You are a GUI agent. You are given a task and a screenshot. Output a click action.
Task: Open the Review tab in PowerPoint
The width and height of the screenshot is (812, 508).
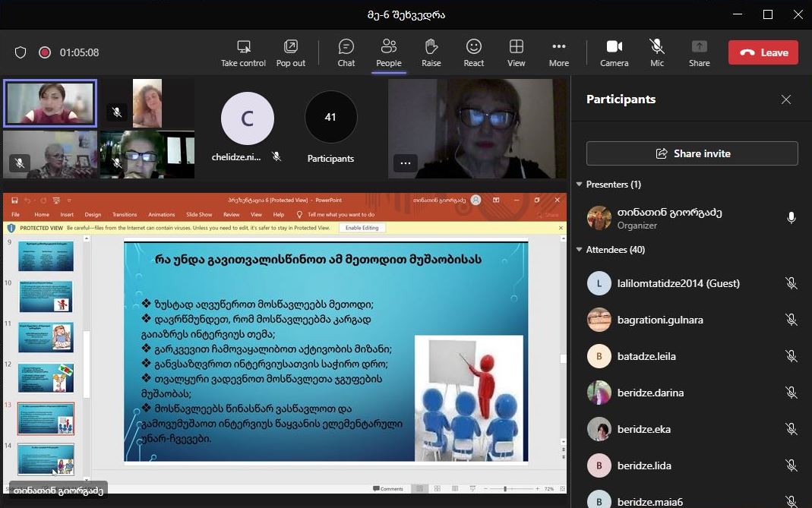pyautogui.click(x=232, y=214)
